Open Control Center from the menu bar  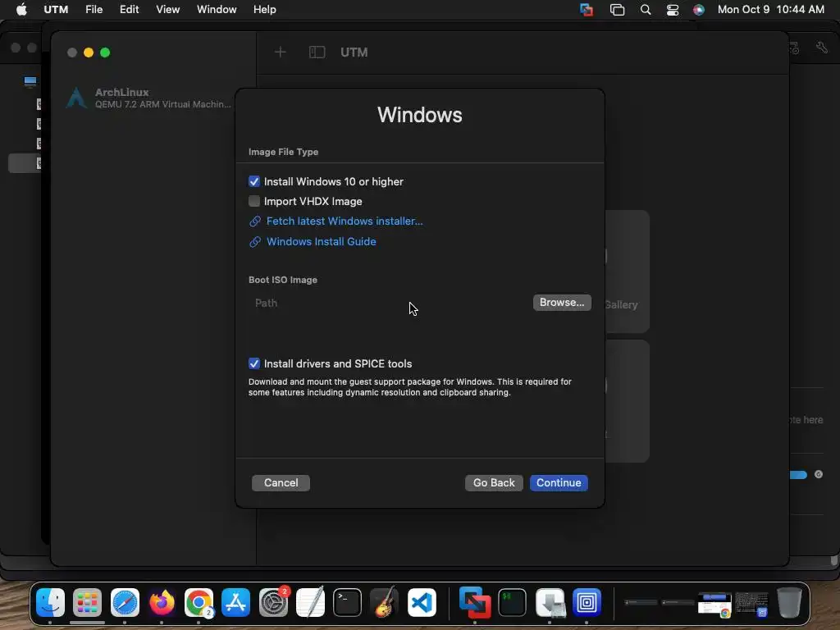click(x=673, y=10)
